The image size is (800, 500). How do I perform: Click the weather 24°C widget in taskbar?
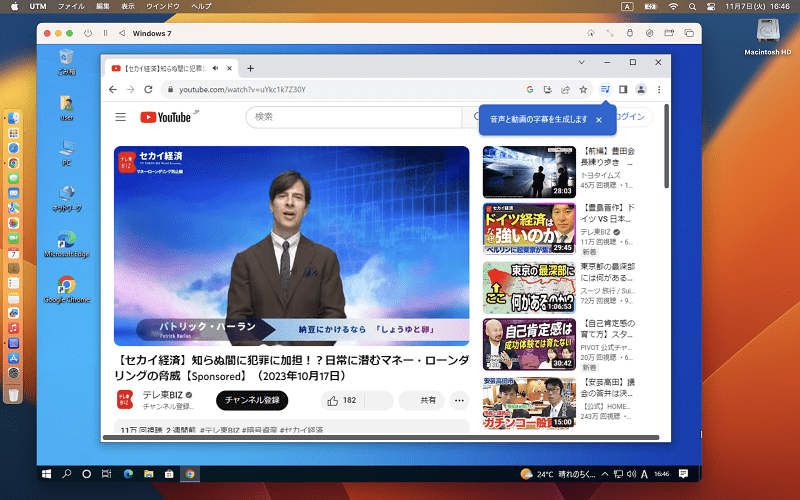click(557, 474)
